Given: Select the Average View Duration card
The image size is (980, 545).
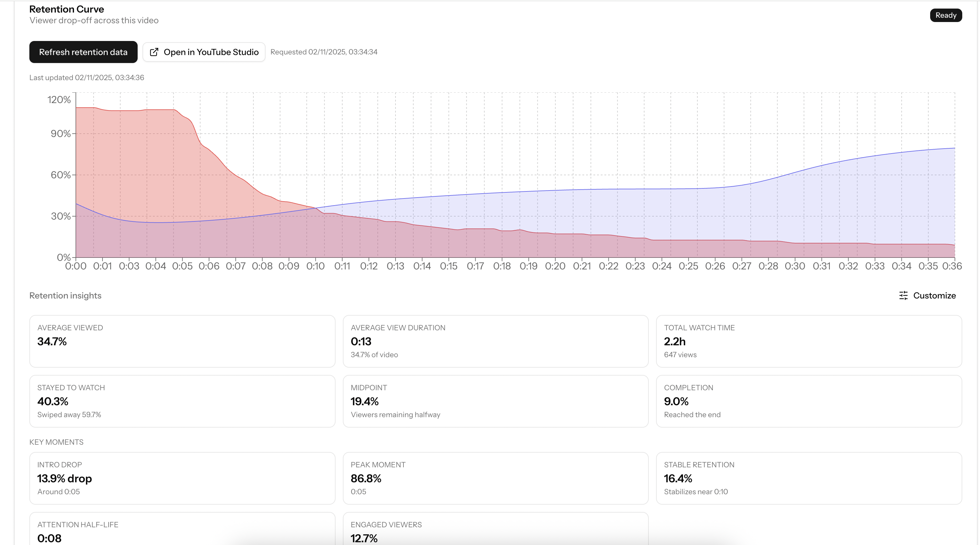Looking at the screenshot, I should tap(495, 341).
